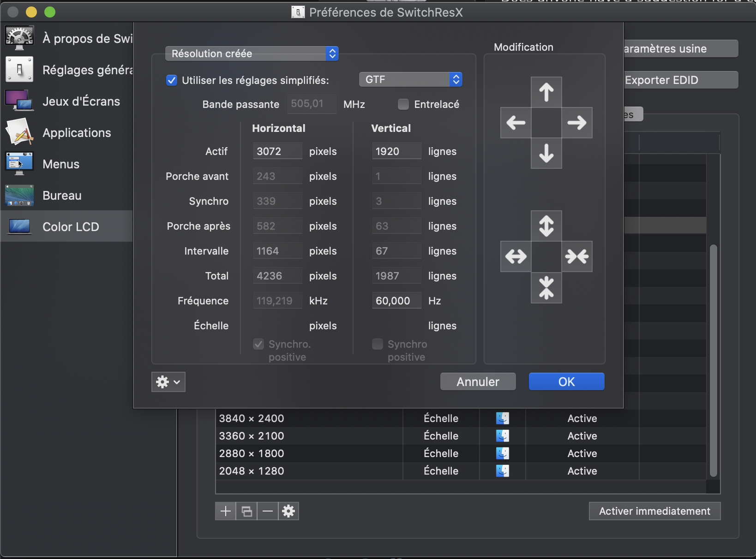Click the Paramètres usine button

pos(681,48)
